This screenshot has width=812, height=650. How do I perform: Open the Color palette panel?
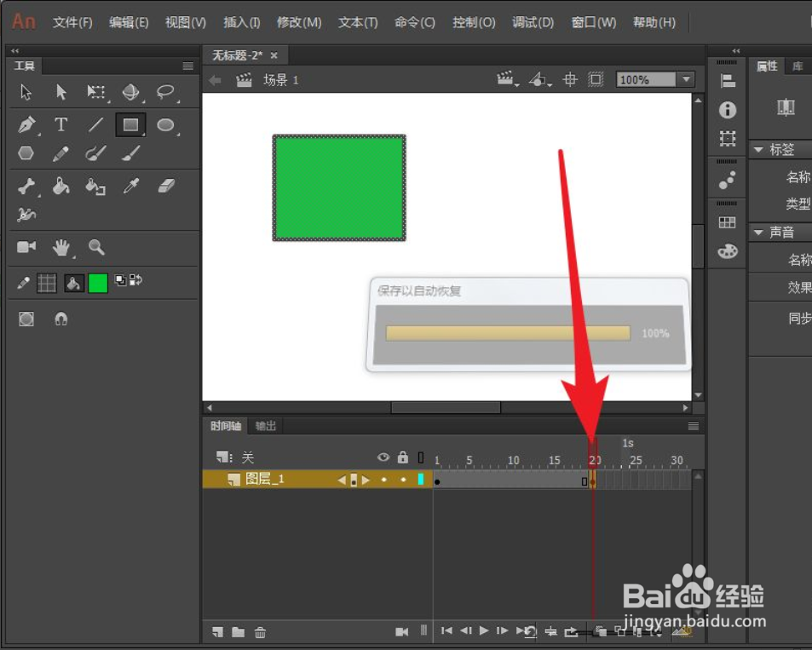(727, 251)
